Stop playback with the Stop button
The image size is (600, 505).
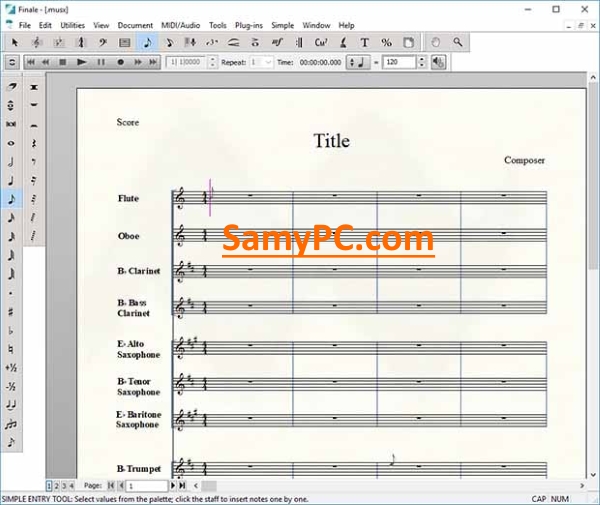(63, 62)
